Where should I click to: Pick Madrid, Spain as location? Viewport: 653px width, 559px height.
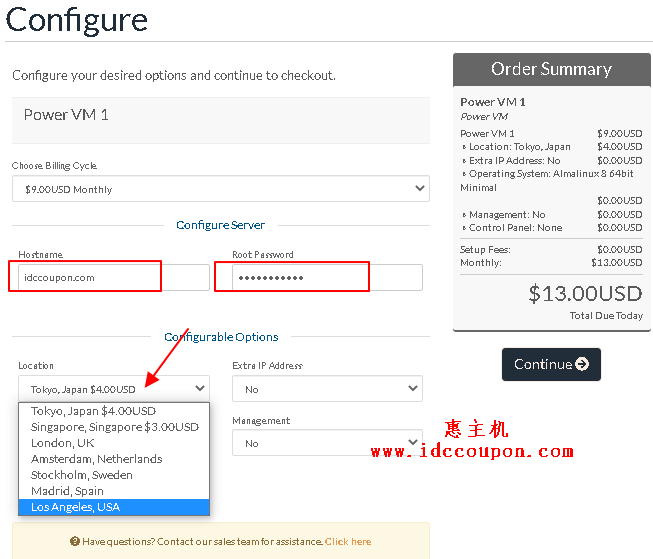pos(68,491)
